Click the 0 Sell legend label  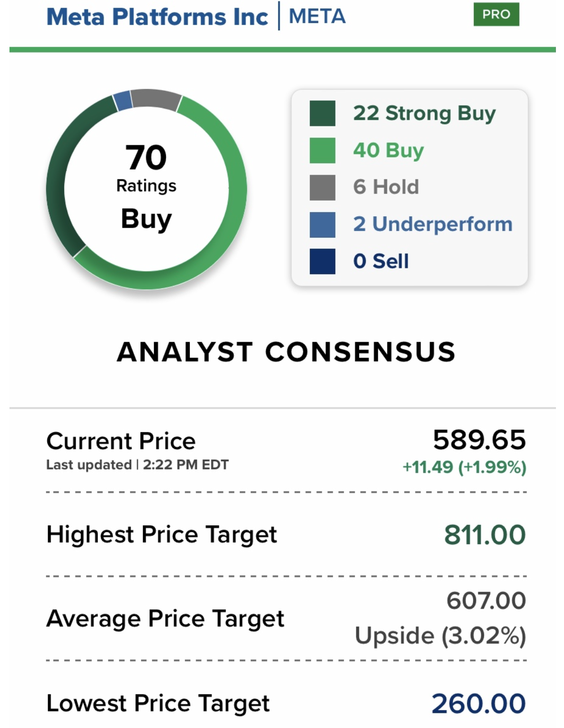[x=381, y=261]
